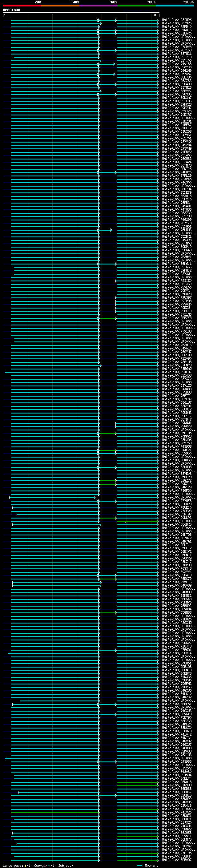Select hit label UniRef100_A9V511
Screen dimensions: 197x868
pos(176,836)
